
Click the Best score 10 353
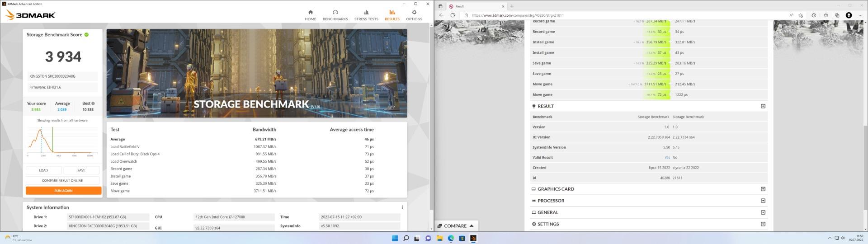click(88, 110)
